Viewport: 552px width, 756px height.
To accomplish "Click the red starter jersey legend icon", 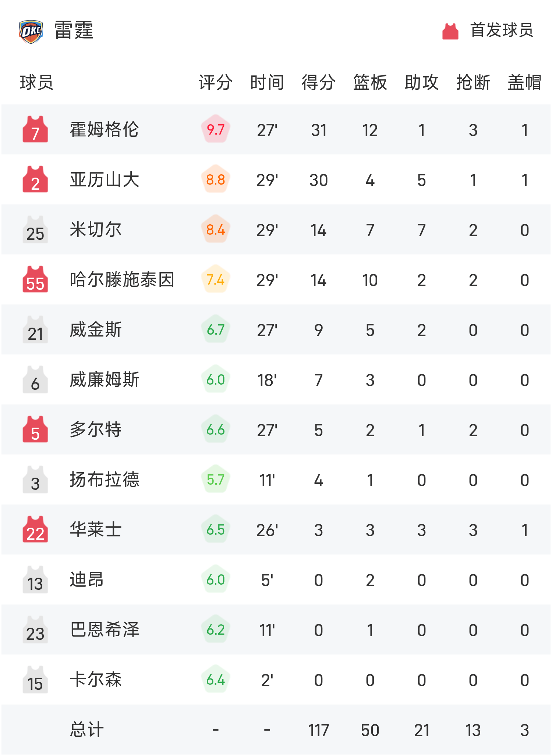I will tap(450, 32).
